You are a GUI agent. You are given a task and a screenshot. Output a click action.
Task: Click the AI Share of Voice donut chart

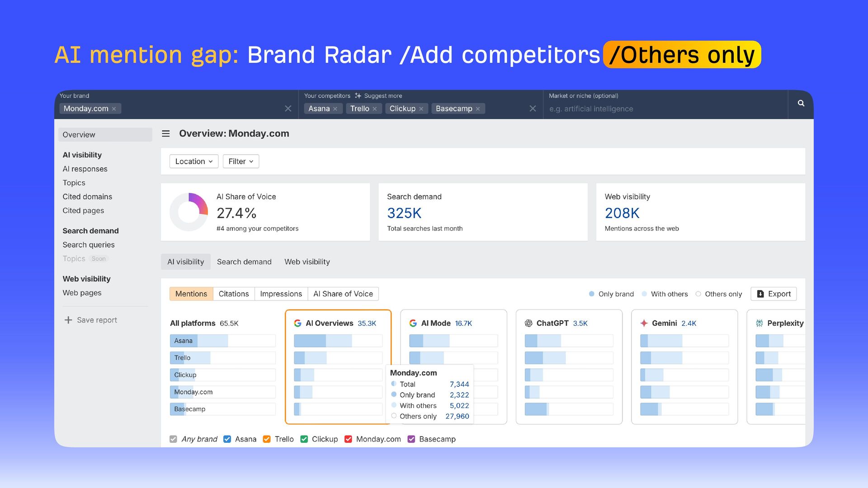click(x=189, y=212)
